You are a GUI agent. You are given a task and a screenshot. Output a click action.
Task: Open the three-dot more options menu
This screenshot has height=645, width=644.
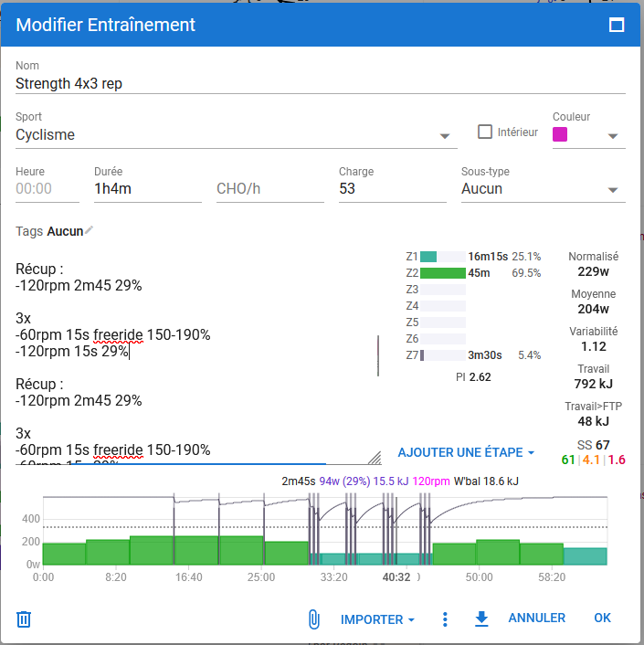pyautogui.click(x=445, y=619)
